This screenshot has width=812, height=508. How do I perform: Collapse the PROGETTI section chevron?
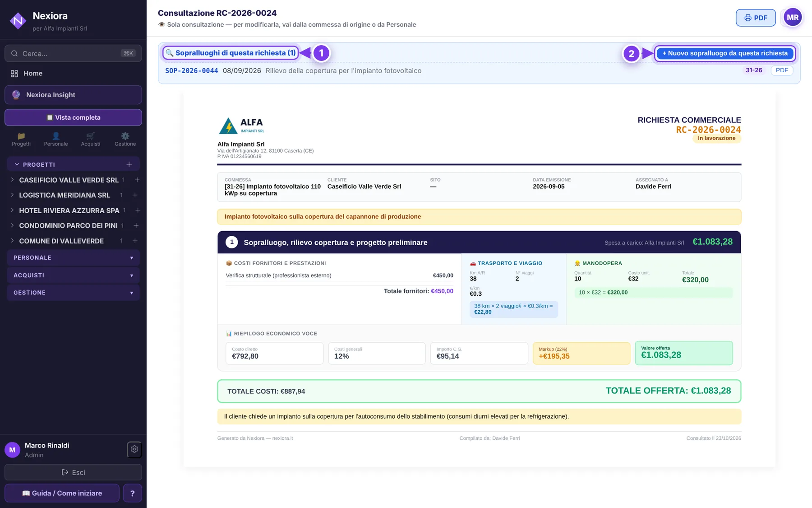pyautogui.click(x=17, y=164)
